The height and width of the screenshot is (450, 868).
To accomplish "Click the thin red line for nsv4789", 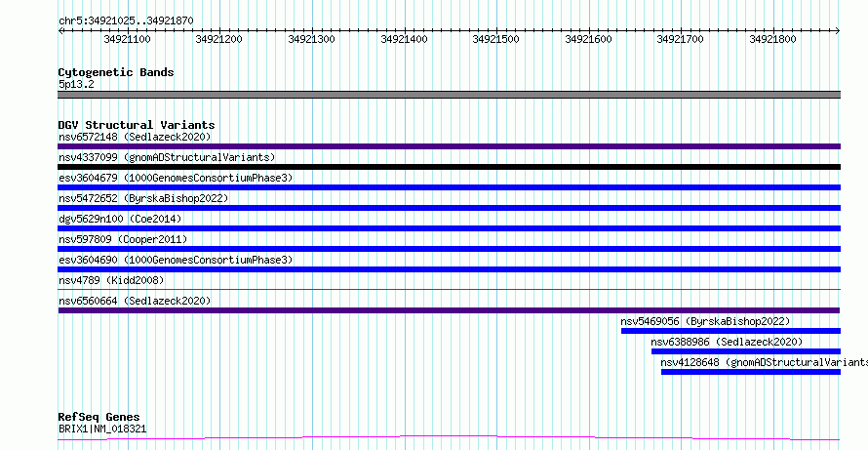I will pos(449,289).
